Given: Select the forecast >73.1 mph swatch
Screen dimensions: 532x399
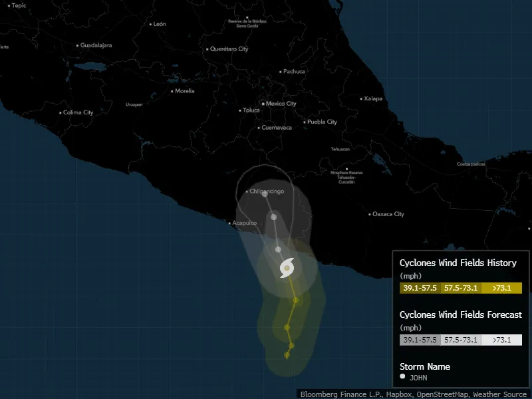Looking at the screenshot, I should (x=501, y=340).
